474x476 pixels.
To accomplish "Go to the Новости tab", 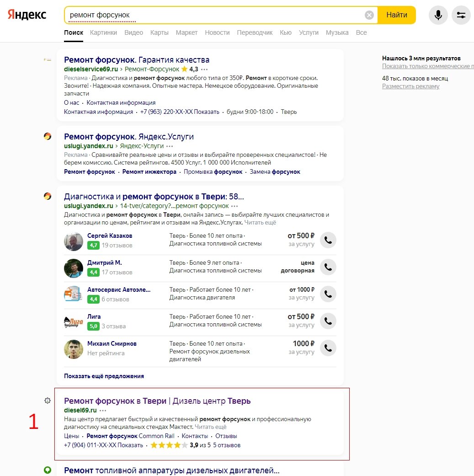I will 217,32.
